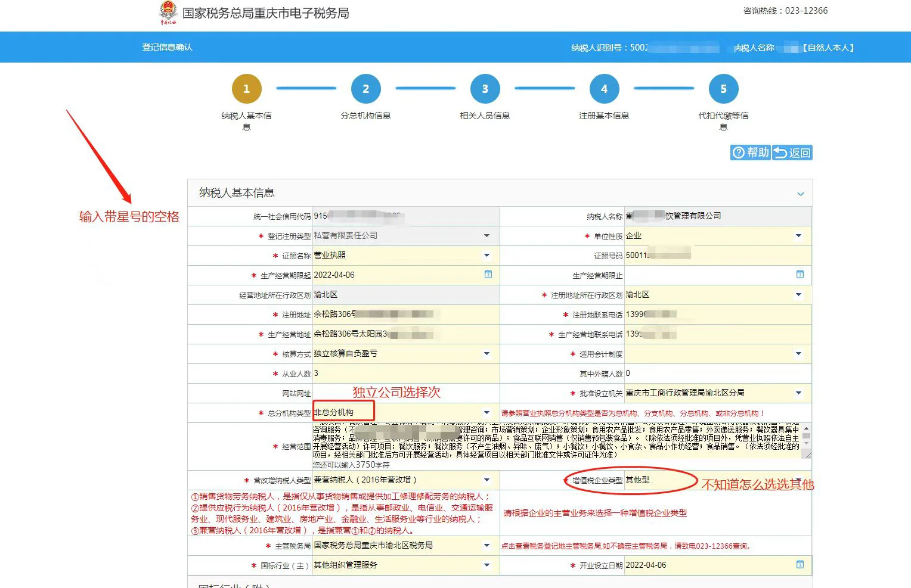
Task: Go to step 2 分总机构信息 circle
Action: click(x=365, y=89)
